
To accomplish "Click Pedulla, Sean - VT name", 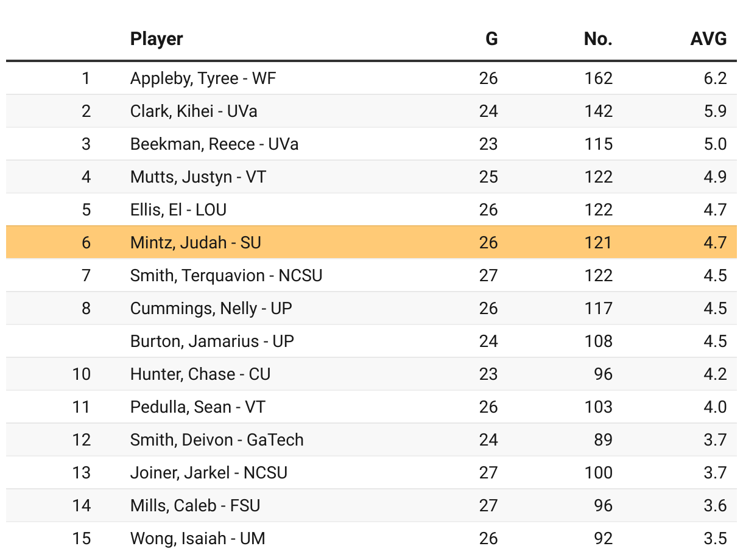I will [x=198, y=407].
